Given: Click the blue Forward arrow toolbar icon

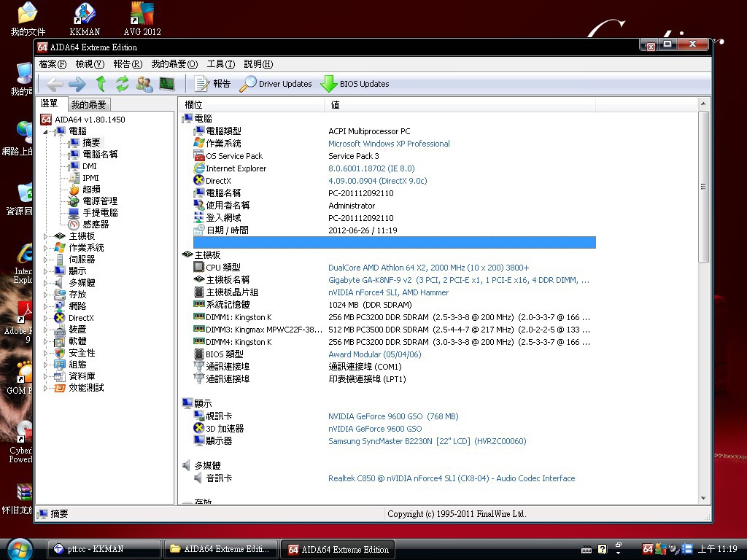Looking at the screenshot, I should pyautogui.click(x=77, y=84).
